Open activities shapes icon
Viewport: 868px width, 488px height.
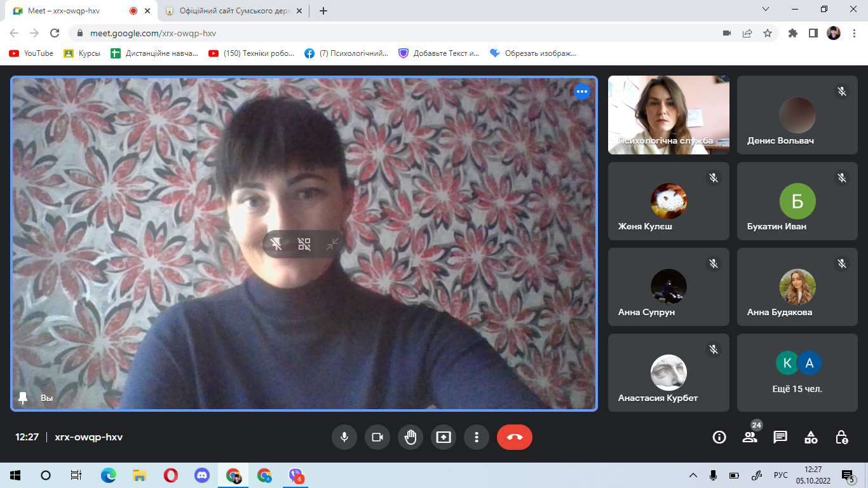point(811,437)
